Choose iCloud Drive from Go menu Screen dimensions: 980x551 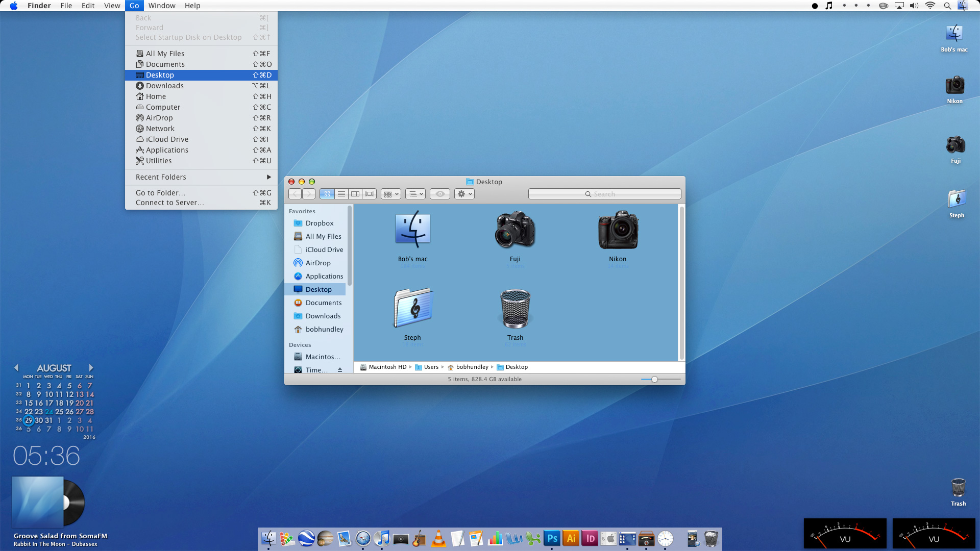tap(201, 139)
